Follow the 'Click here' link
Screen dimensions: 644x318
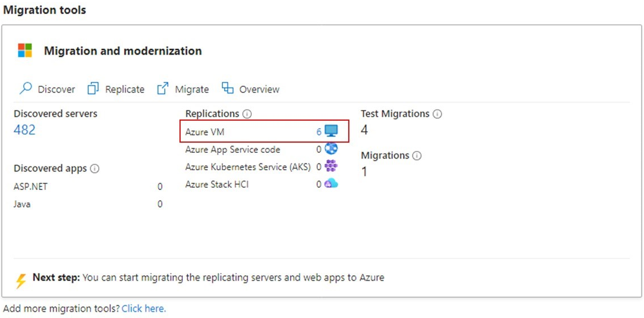tap(143, 308)
